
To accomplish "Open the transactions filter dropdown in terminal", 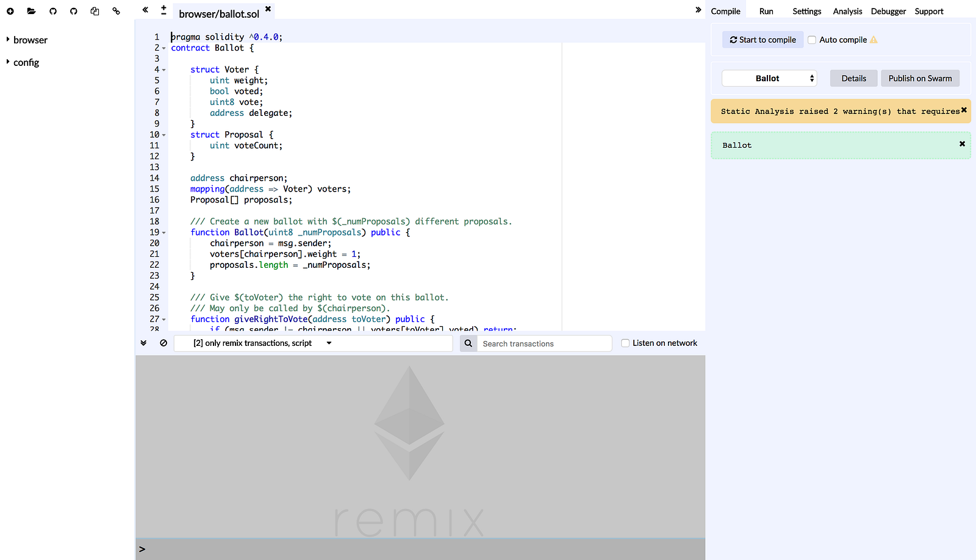I will 314,343.
